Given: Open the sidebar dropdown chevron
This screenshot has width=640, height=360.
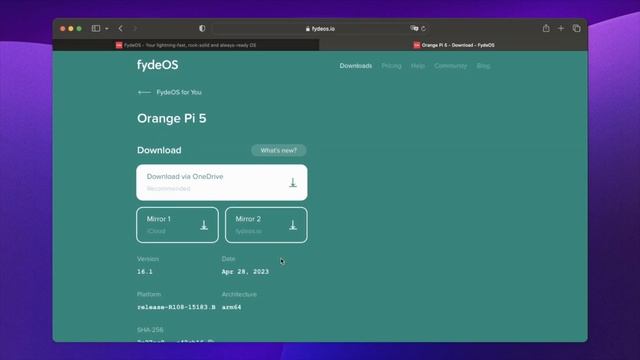Looking at the screenshot, I should 107,29.
